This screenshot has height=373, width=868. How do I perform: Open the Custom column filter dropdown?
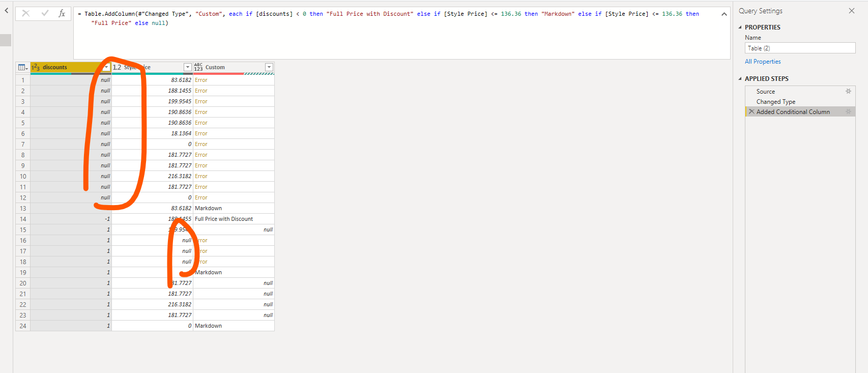[x=269, y=67]
